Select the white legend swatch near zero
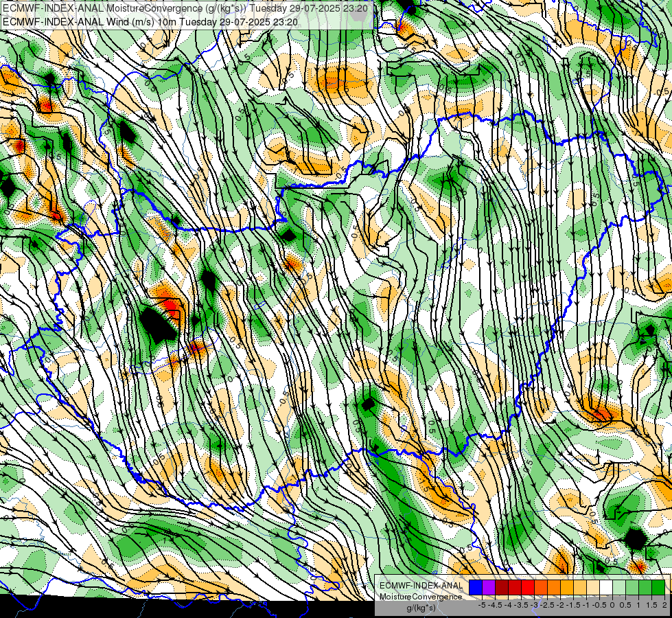 [606, 588]
